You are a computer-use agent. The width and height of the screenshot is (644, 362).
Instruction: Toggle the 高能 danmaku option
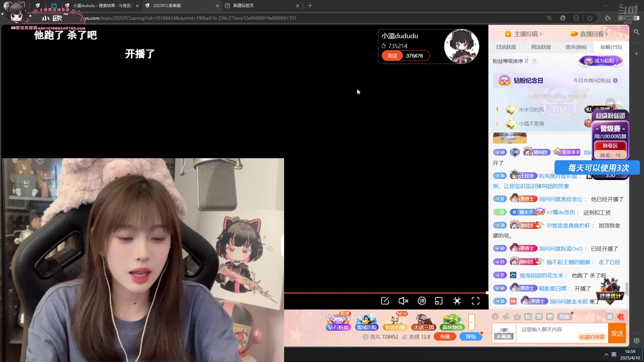tap(565, 316)
